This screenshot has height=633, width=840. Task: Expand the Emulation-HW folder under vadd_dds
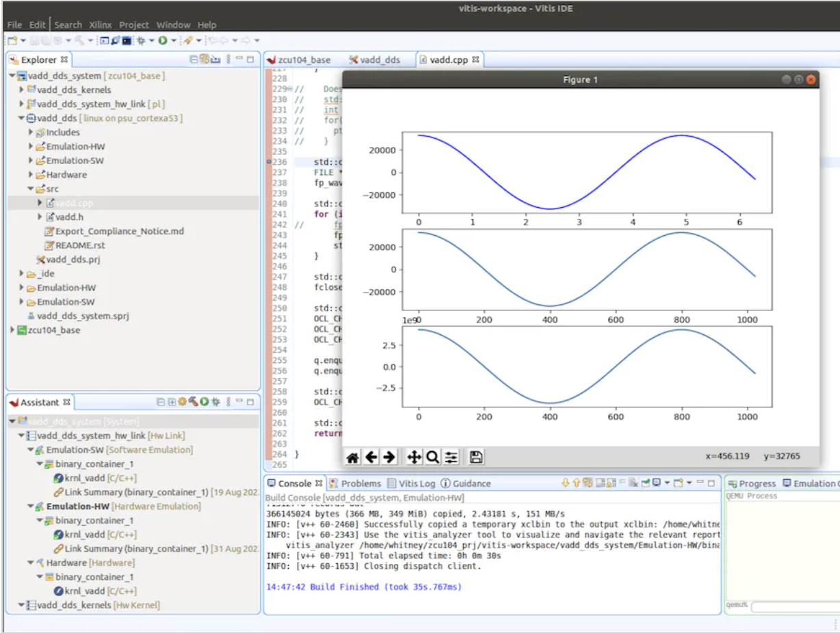pyautogui.click(x=31, y=146)
